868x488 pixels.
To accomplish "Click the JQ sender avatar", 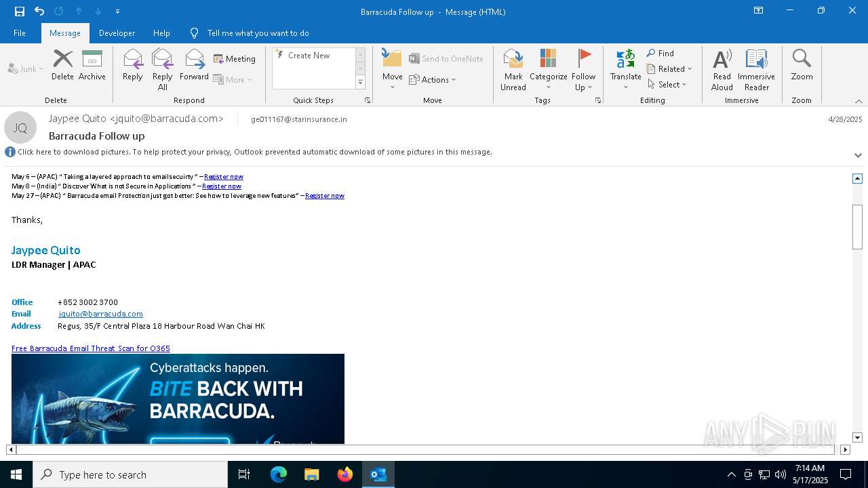I will [20, 127].
